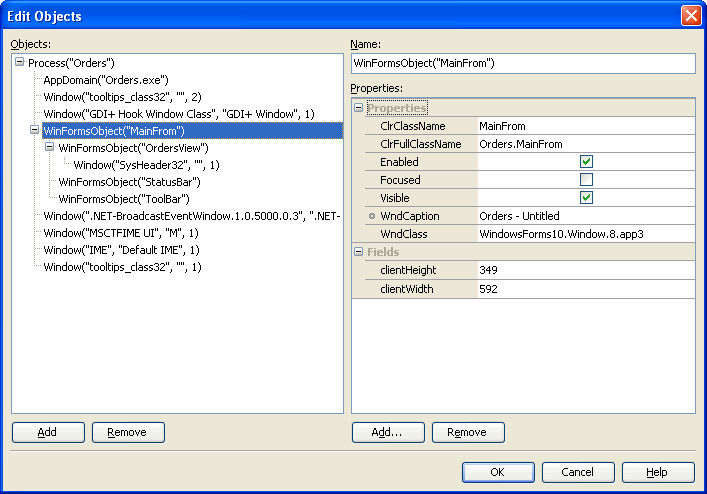Click the Add... button under Properties
The image size is (707, 494).
click(x=387, y=432)
